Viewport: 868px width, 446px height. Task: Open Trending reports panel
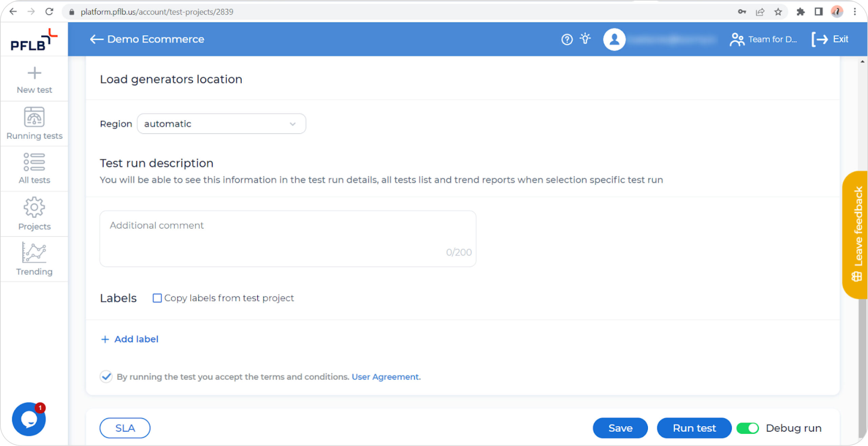point(34,259)
